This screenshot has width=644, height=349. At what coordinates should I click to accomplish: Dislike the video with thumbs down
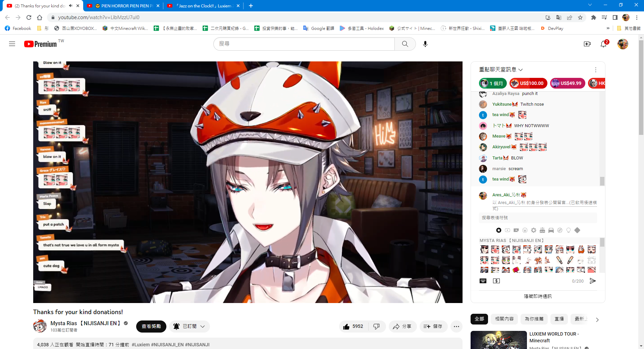377,327
